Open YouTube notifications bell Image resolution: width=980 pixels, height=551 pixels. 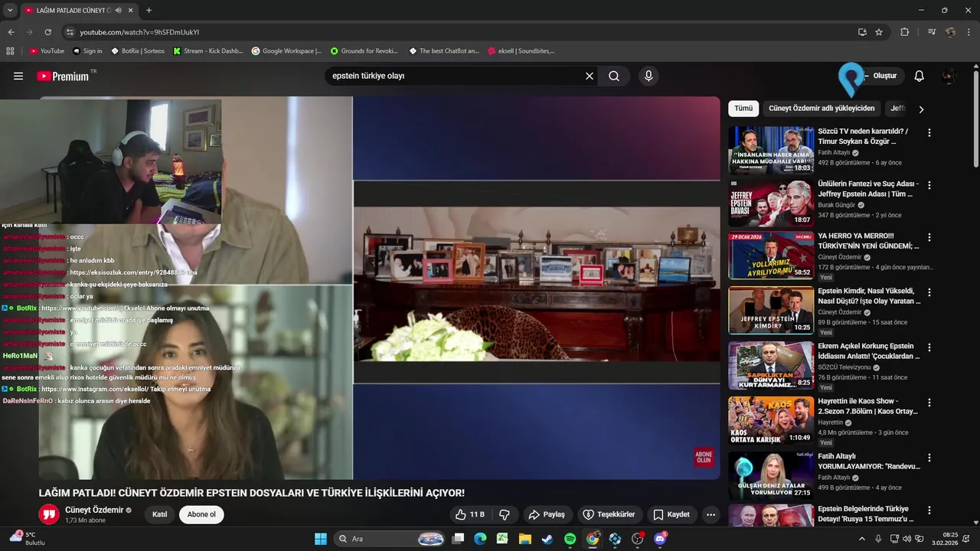920,76
